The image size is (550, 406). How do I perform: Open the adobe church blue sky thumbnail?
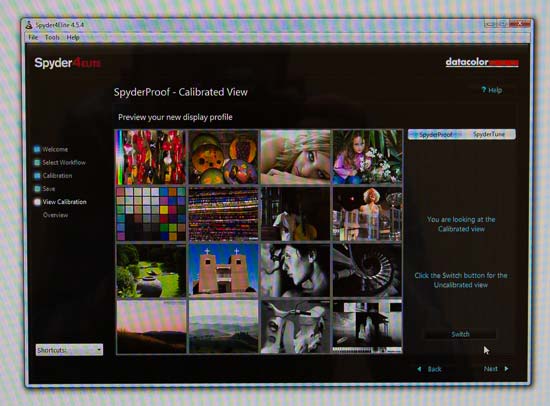click(223, 271)
